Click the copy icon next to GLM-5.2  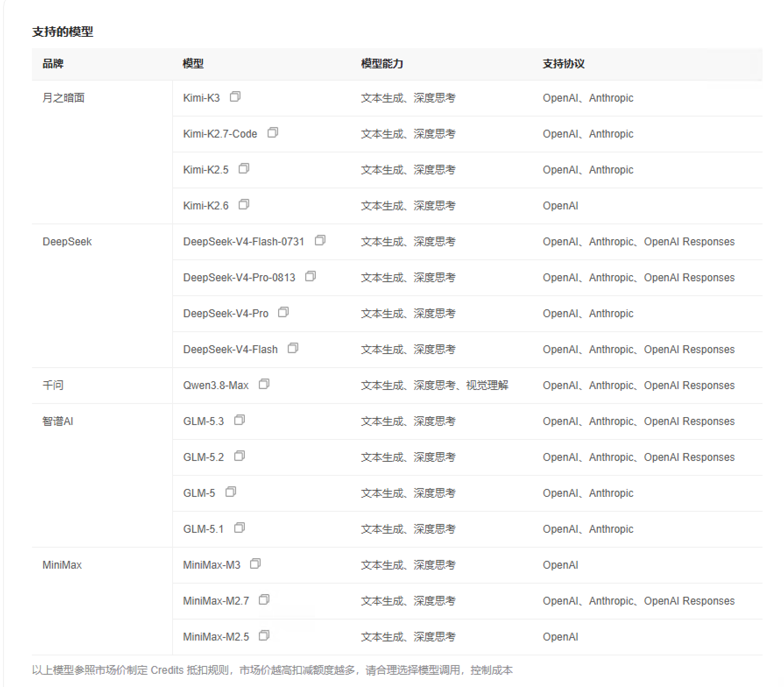pos(240,456)
